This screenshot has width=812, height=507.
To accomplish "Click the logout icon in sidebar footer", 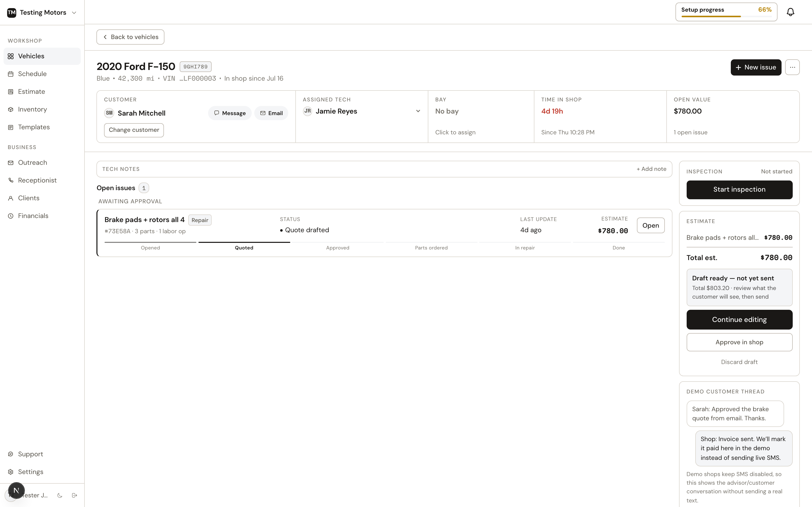I will click(x=75, y=495).
